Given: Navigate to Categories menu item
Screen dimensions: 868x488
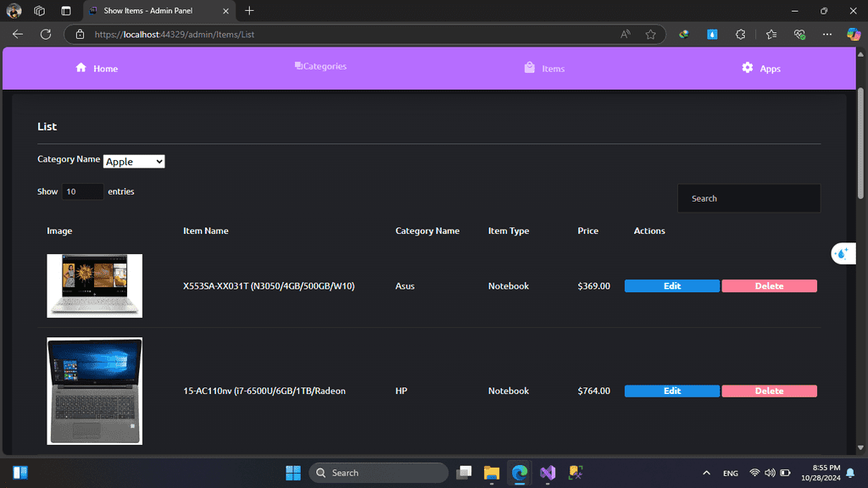Looking at the screenshot, I should 320,66.
